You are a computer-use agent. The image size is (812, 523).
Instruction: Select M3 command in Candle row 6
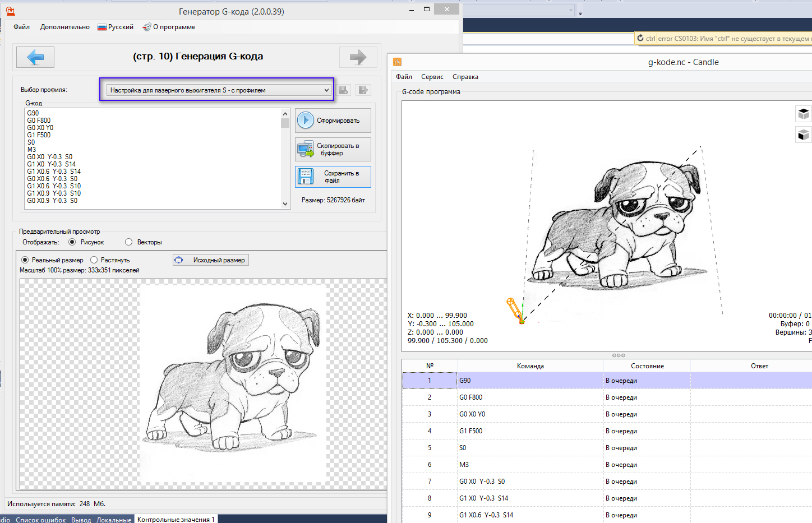[530, 465]
